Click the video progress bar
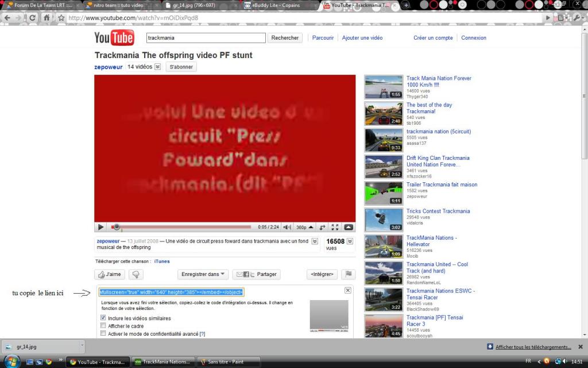 (x=181, y=227)
